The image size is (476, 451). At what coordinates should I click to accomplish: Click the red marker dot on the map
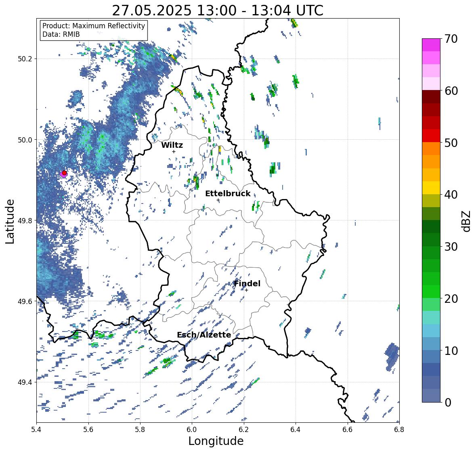tap(64, 173)
